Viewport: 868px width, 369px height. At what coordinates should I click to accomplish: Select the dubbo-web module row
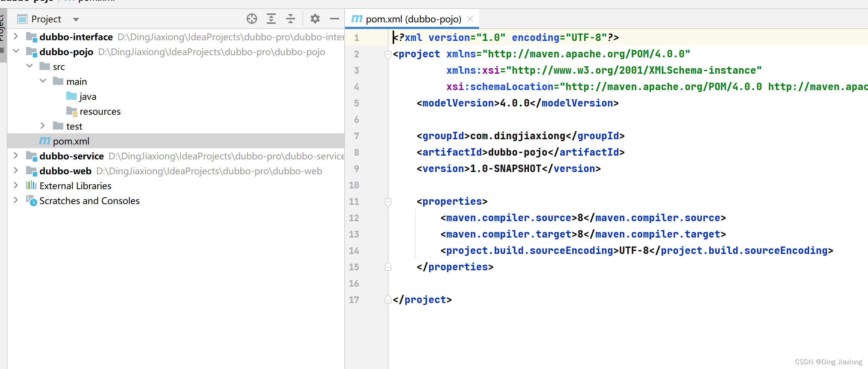tap(176, 171)
